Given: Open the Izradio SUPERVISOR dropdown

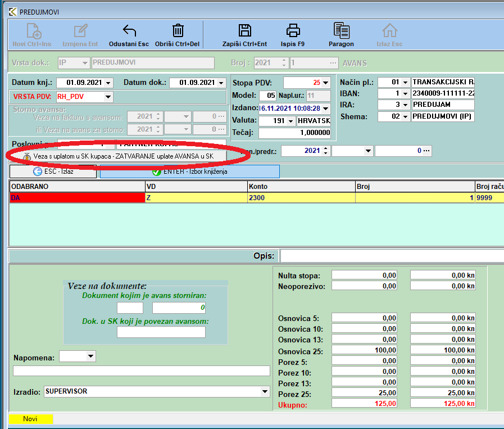Looking at the screenshot, I should tap(265, 391).
